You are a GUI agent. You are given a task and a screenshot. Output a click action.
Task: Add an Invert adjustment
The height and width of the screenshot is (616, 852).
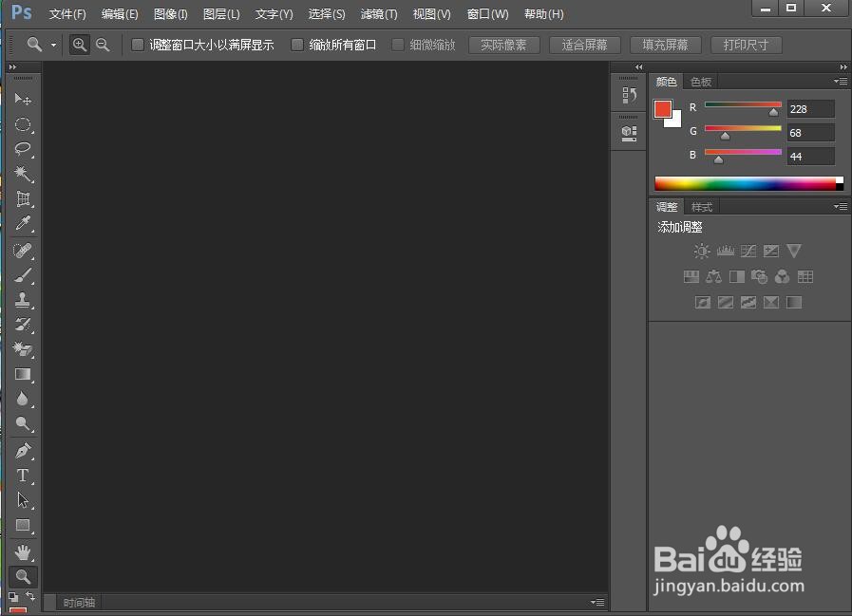coord(703,303)
